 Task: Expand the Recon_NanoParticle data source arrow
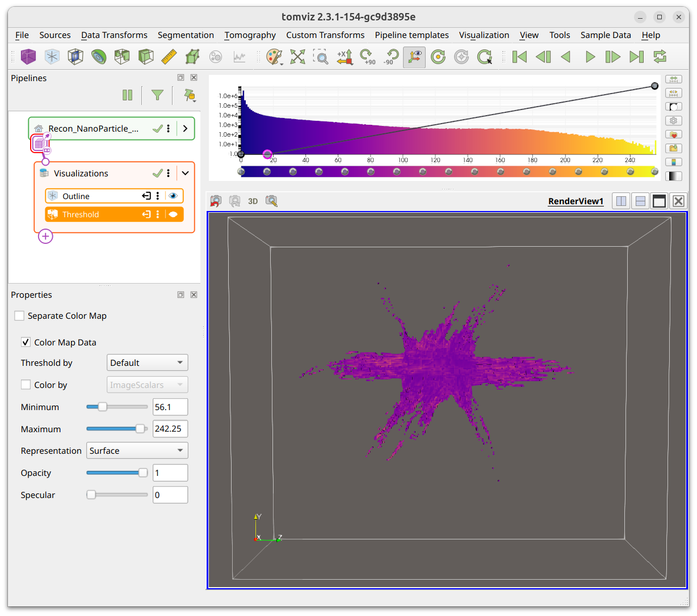coord(185,129)
